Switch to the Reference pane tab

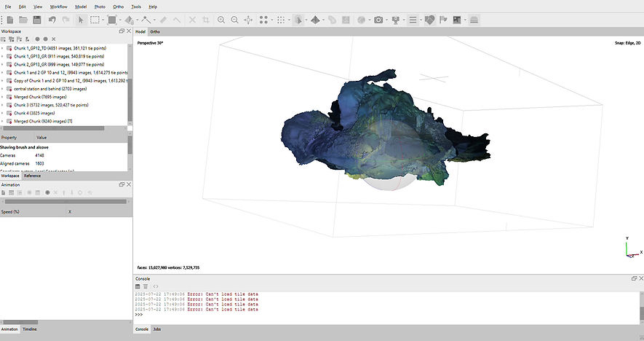pos(32,176)
